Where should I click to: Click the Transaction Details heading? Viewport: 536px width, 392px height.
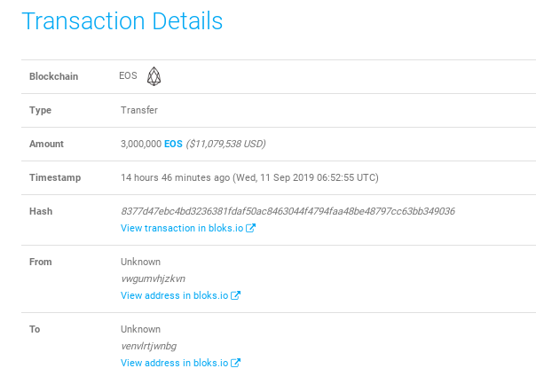coord(122,21)
